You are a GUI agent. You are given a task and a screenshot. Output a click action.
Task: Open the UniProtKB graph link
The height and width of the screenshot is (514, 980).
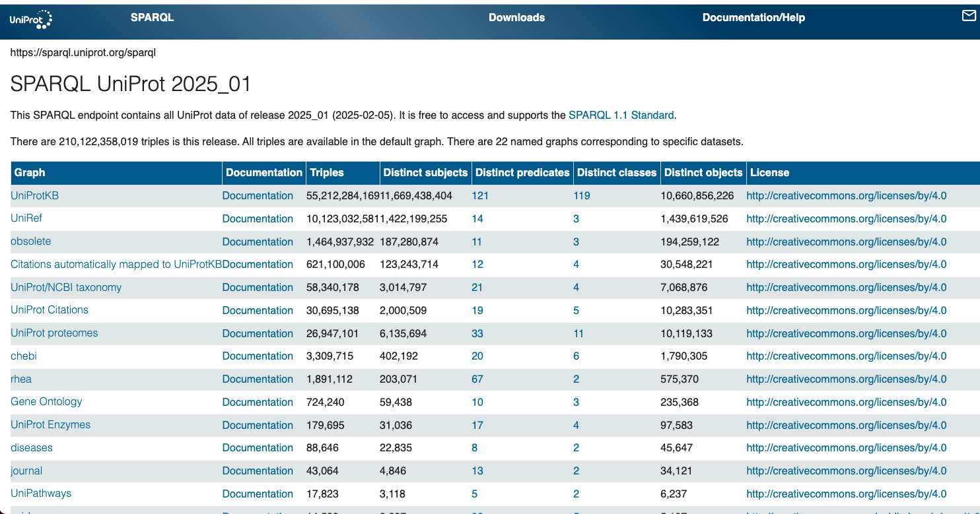click(x=34, y=195)
